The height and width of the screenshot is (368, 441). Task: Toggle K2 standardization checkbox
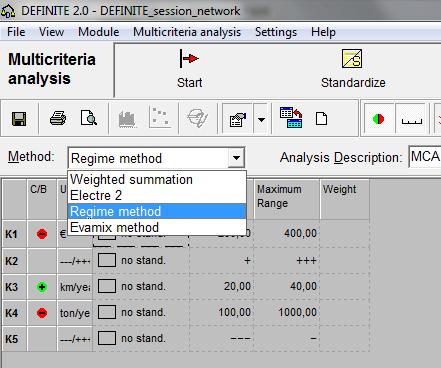pos(107,260)
